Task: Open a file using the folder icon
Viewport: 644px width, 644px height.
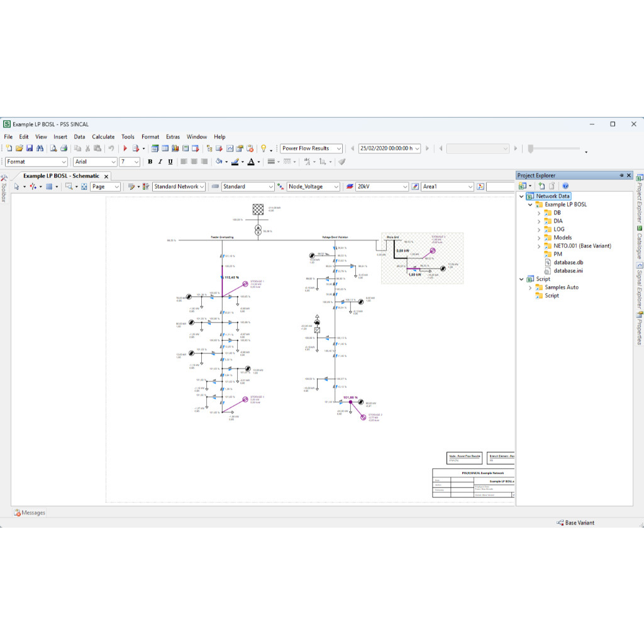Action: [19, 148]
